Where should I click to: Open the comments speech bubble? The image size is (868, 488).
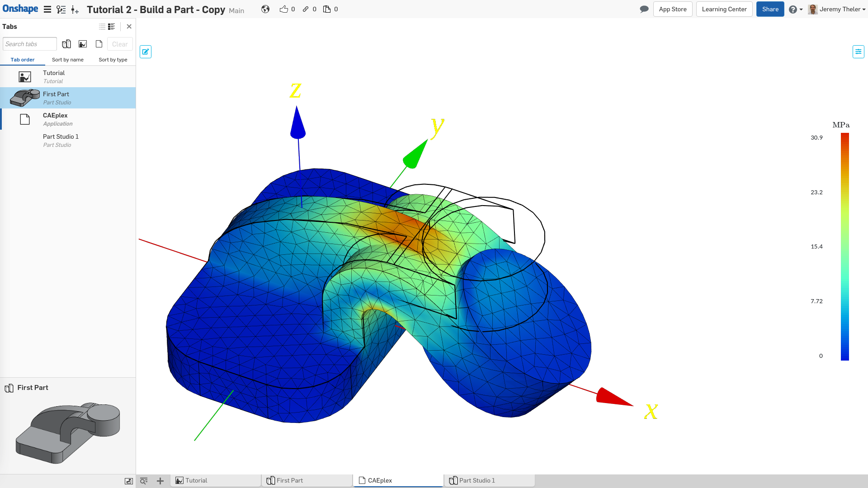(644, 9)
